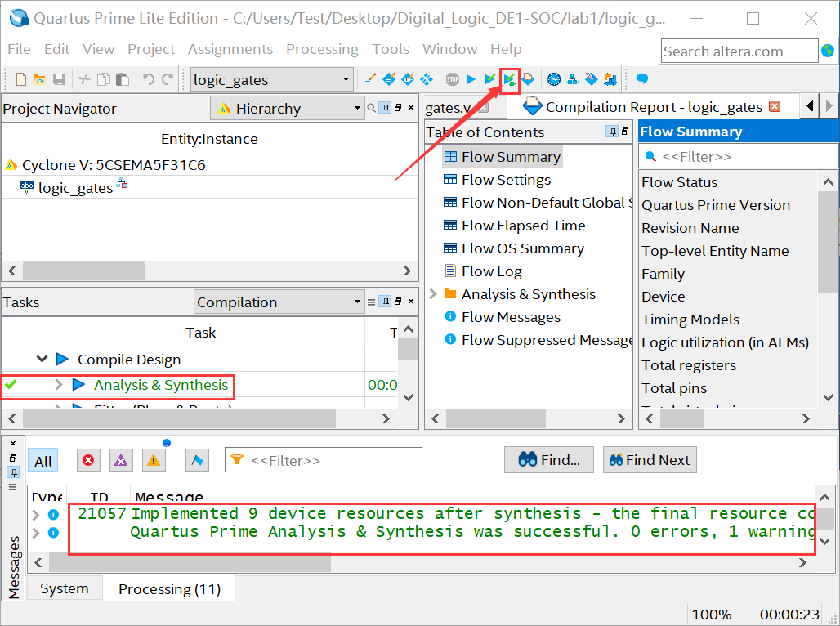This screenshot has height=626, width=840.
Task: Open the Project menu
Action: [x=151, y=49]
